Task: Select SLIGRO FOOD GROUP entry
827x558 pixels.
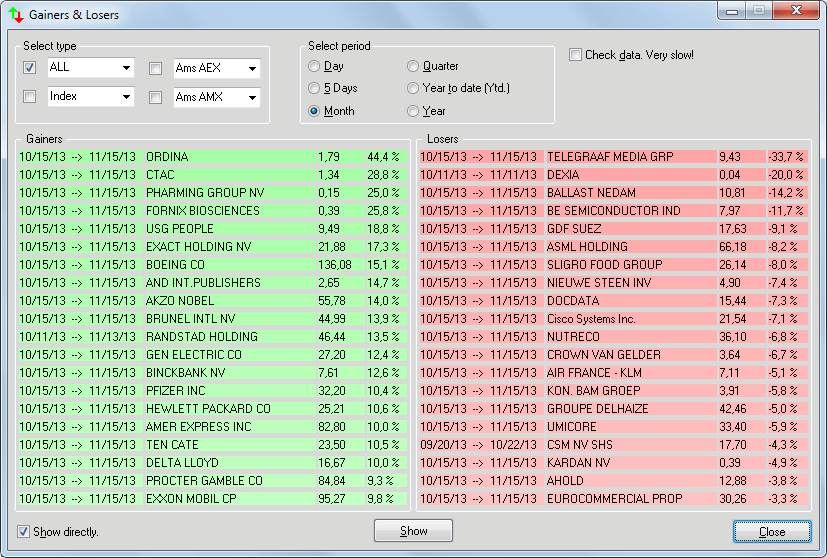Action: coord(614,264)
